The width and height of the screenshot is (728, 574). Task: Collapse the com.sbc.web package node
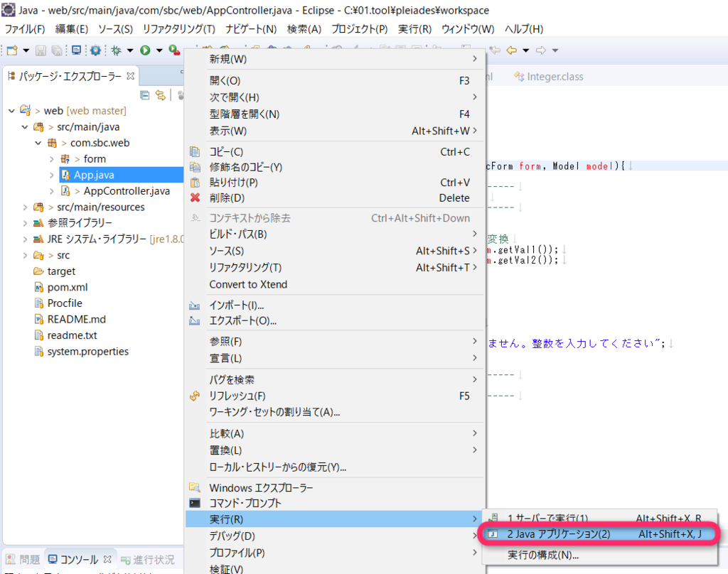pos(38,143)
